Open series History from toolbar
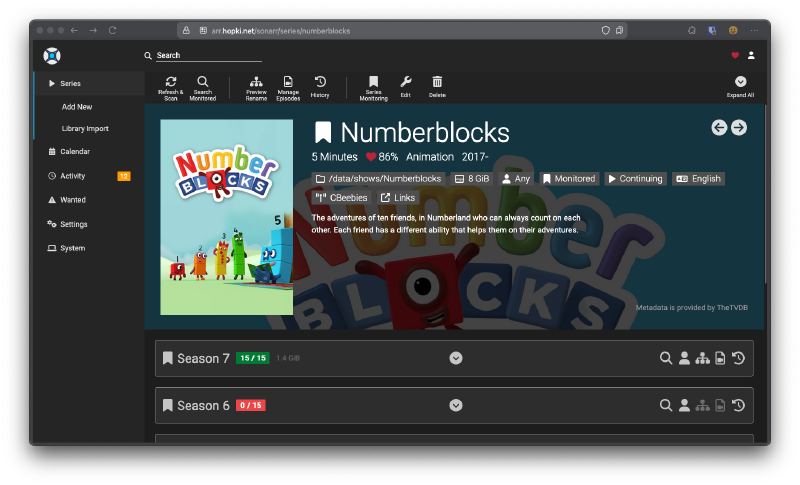800x485 pixels. pos(320,85)
